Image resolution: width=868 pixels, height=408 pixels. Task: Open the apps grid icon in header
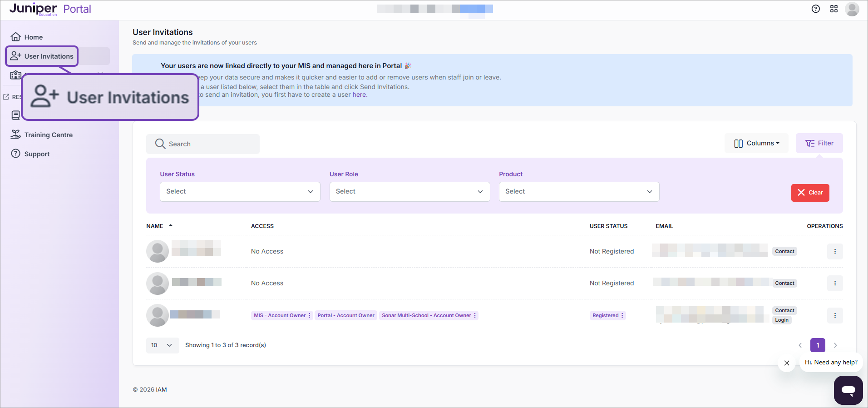(x=834, y=9)
